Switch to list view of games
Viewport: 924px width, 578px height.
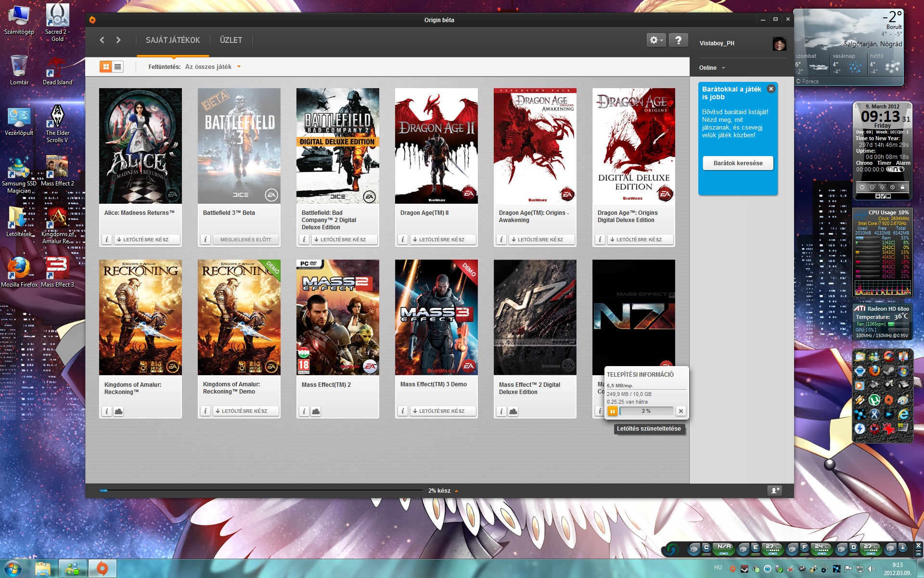click(118, 66)
